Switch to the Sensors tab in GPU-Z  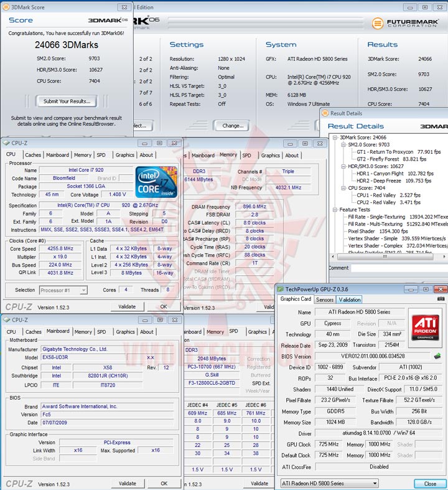point(325,299)
